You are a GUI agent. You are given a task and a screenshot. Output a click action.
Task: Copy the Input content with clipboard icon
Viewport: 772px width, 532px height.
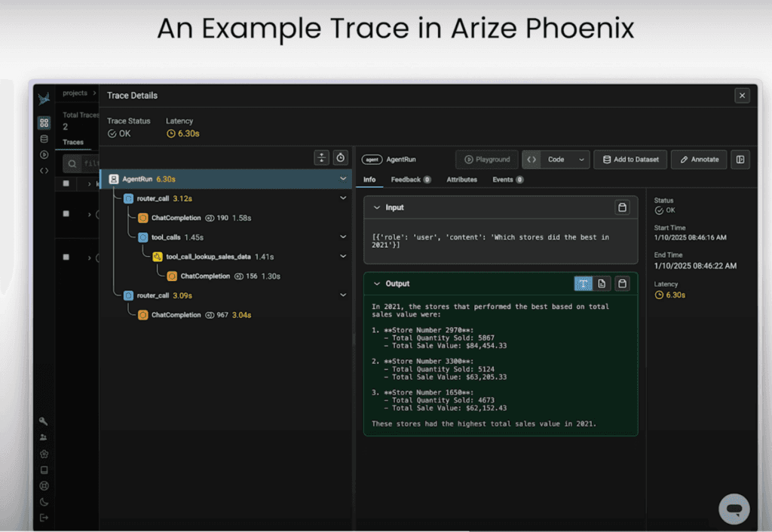point(622,208)
